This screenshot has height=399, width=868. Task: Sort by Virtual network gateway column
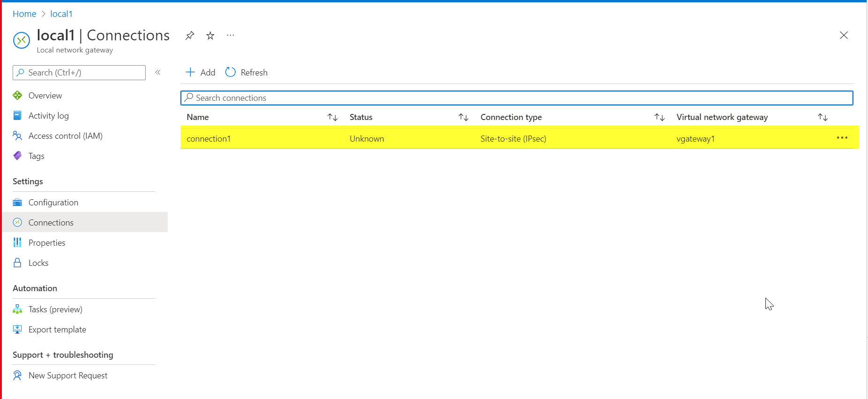(823, 117)
